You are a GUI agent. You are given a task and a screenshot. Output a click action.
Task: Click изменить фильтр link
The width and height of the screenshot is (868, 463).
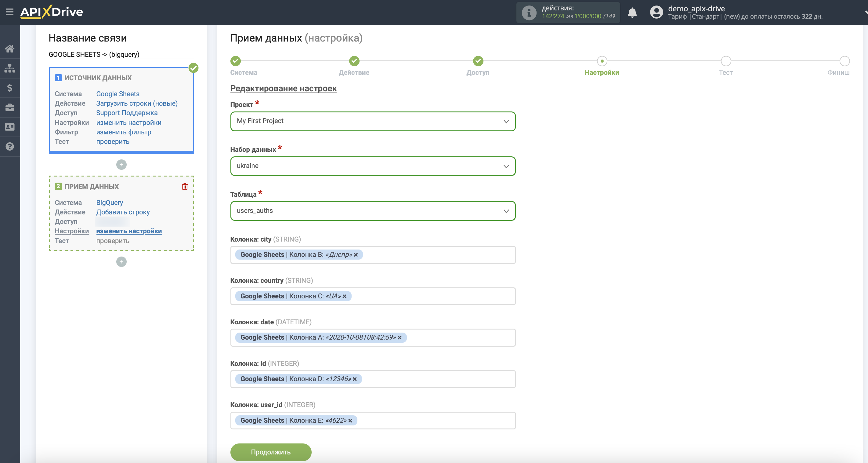coord(124,132)
